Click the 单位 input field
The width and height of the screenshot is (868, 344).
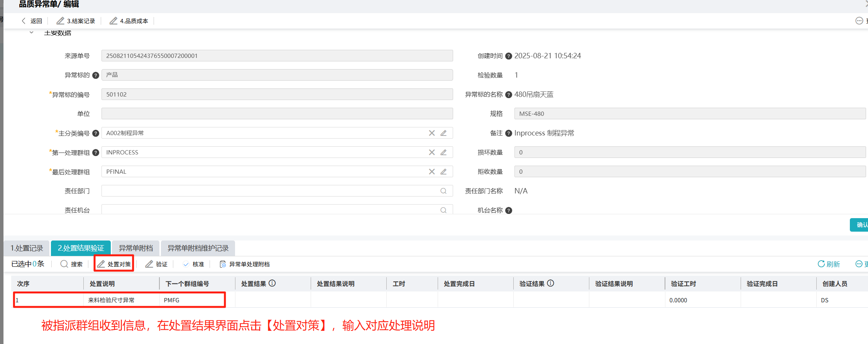pyautogui.click(x=277, y=114)
